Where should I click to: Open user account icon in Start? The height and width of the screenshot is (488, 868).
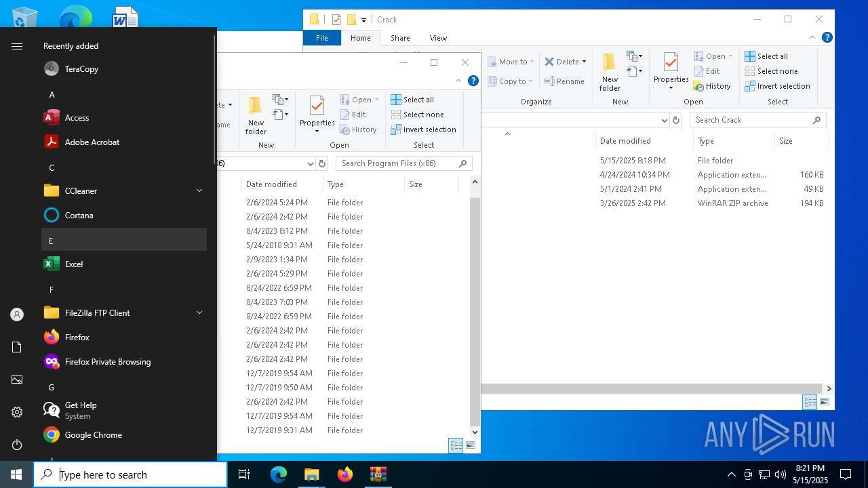coord(17,314)
